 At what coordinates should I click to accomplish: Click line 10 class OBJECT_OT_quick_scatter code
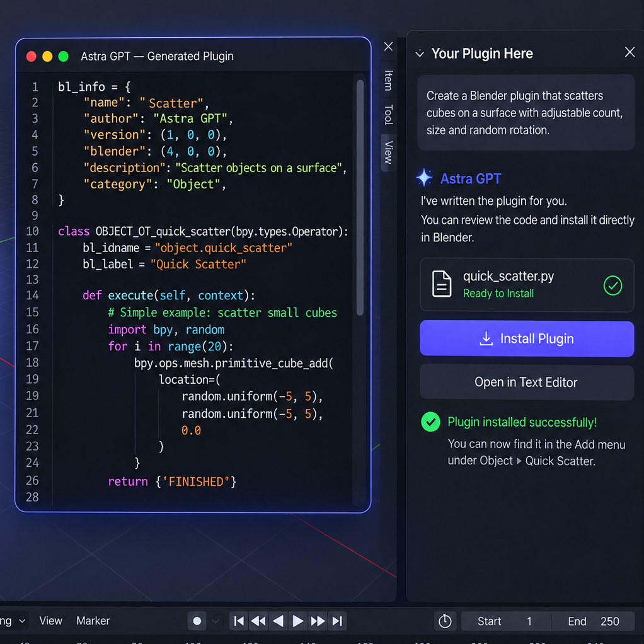coord(203,232)
